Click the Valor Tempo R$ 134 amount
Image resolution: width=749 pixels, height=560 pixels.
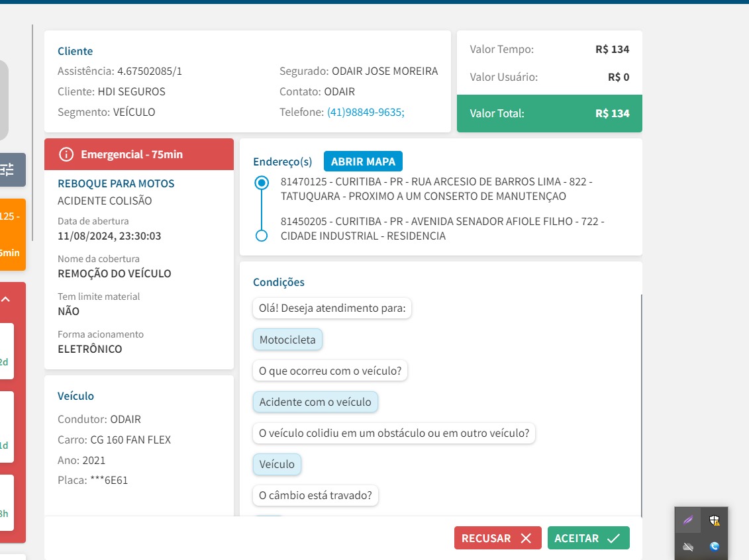tap(612, 49)
